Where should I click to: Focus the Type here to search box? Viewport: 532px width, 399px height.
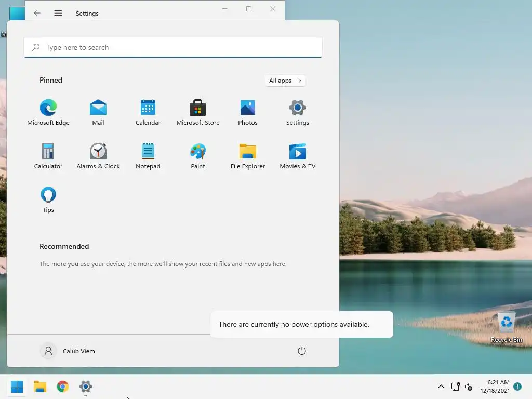point(173,47)
